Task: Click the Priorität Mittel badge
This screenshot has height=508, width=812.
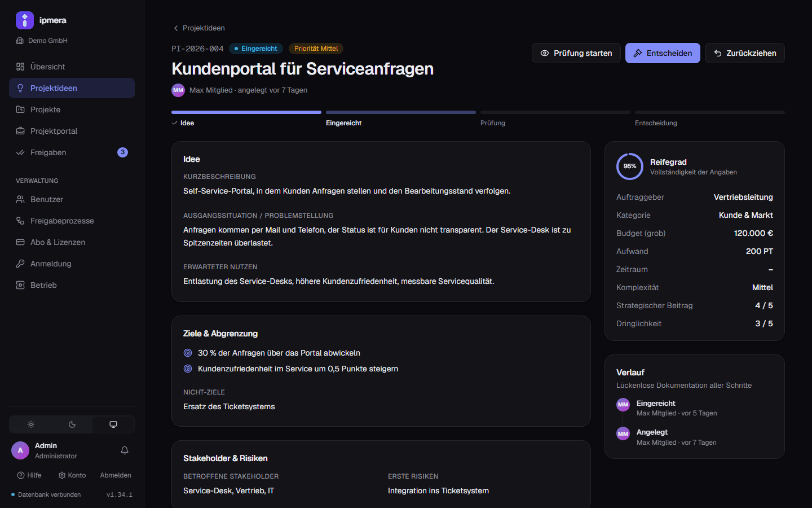Action: click(316, 49)
